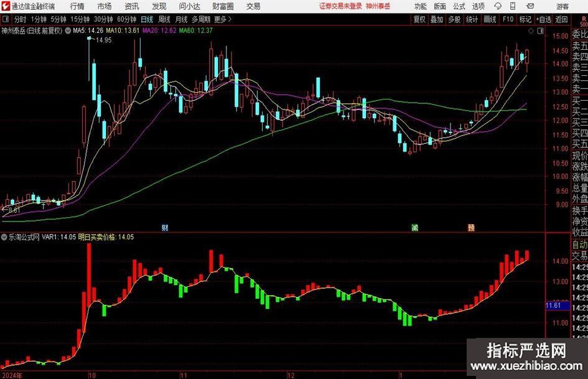The height and width of the screenshot is (379, 588).
Task: Click 明日买卖价格: 14.05 label
Action: [x=106, y=237]
